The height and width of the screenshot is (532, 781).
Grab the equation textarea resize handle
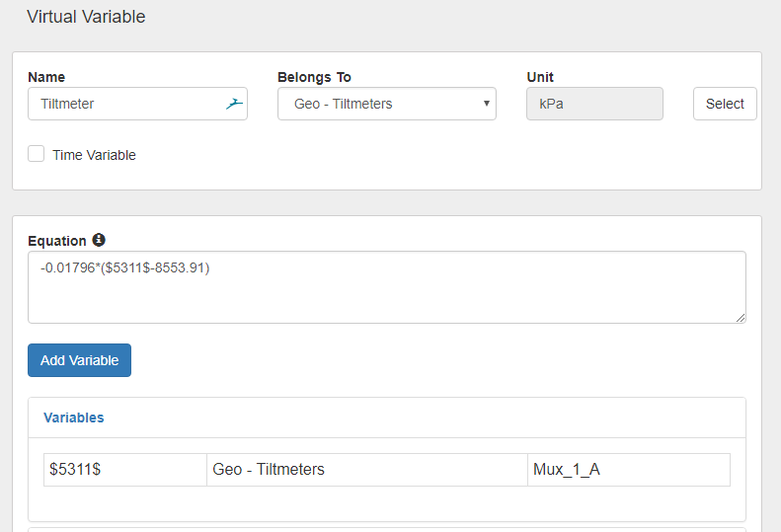tap(740, 317)
